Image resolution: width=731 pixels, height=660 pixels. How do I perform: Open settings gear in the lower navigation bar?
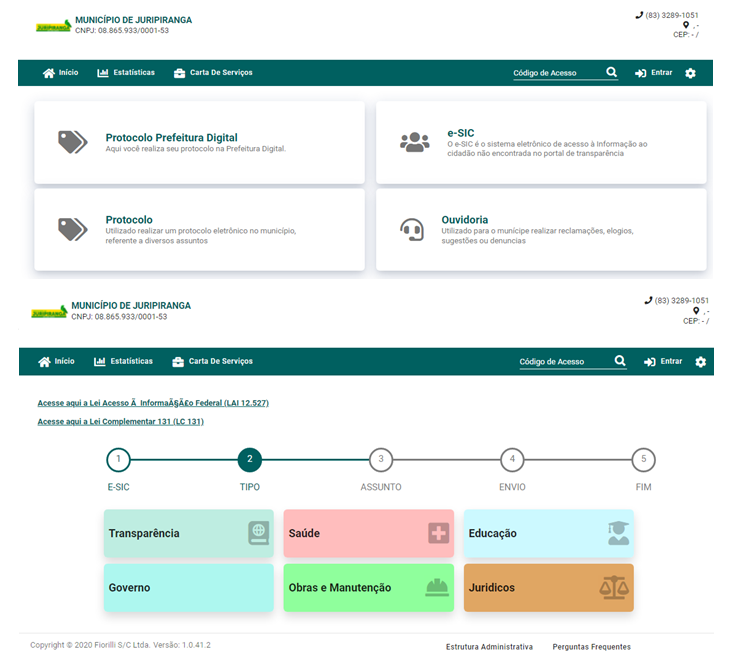[700, 361]
